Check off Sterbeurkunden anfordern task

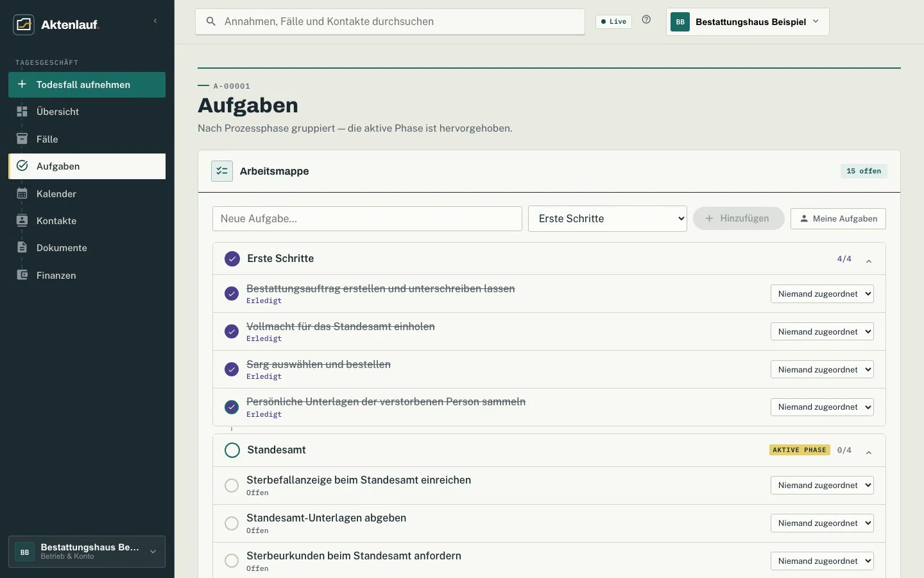(232, 561)
